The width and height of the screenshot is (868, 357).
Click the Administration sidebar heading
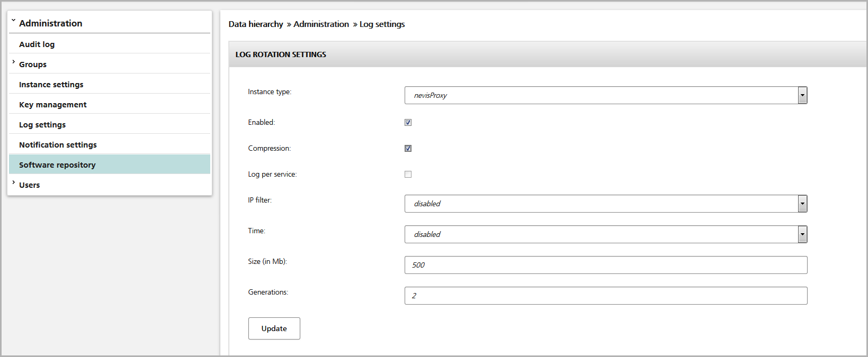pos(51,23)
